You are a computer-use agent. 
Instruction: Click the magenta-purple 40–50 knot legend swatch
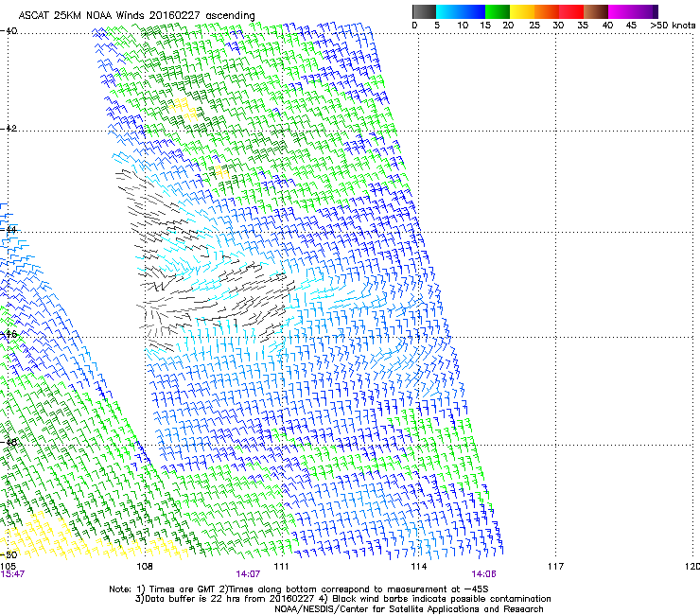[633, 11]
